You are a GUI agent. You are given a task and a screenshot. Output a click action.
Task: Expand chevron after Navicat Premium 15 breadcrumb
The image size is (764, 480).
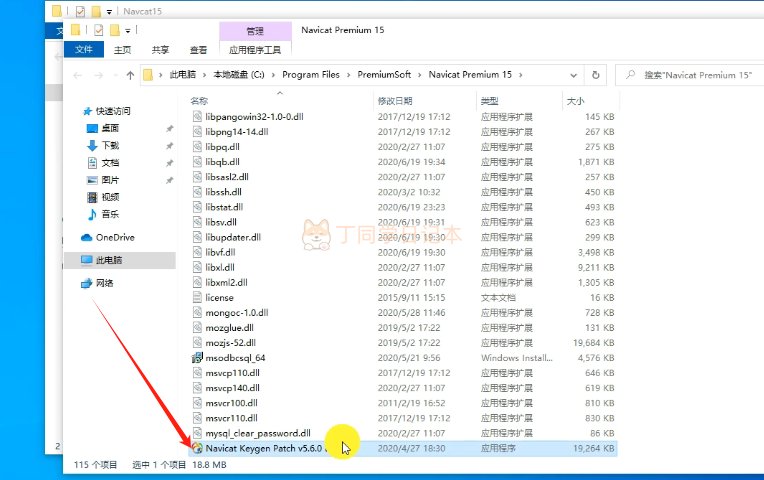click(521, 75)
